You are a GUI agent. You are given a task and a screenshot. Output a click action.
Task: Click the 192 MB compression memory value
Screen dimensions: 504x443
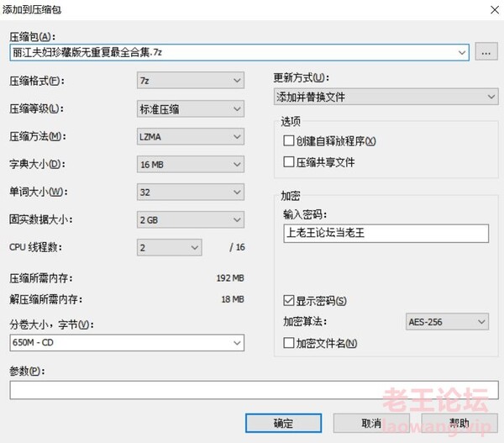click(x=230, y=278)
